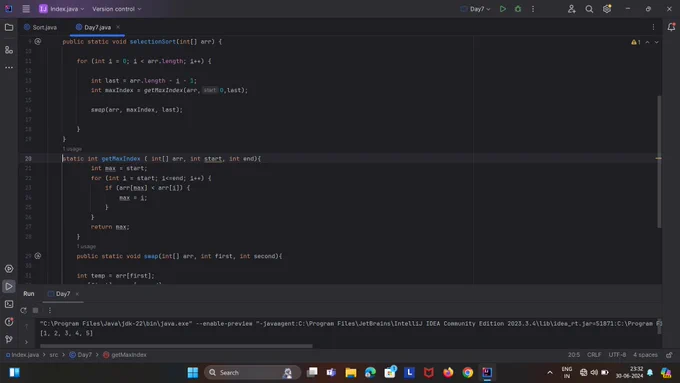Change CRLF line separator
Image resolution: width=680 pixels, height=383 pixels.
(594, 355)
